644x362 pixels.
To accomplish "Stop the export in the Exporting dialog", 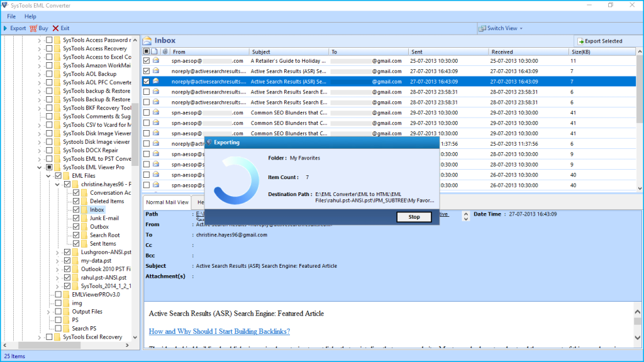I will coord(414,217).
